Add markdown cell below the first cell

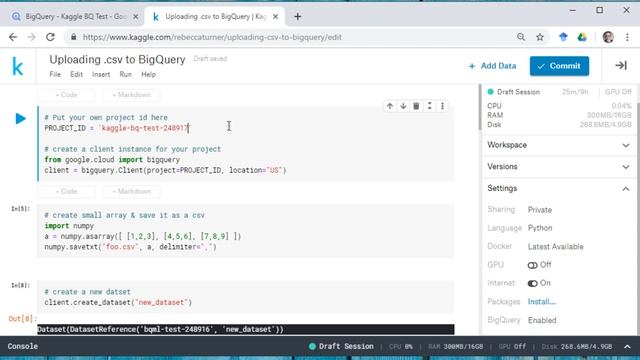131,192
